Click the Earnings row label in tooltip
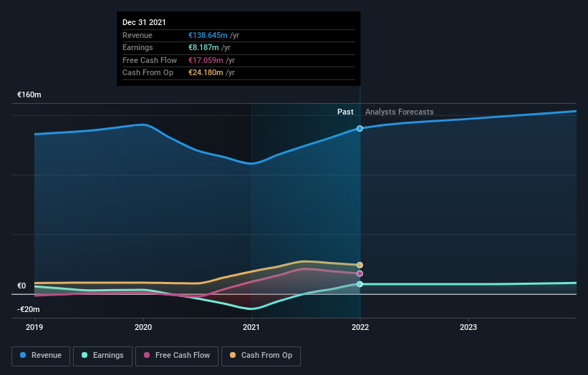Screen dimensions: 588x375 138,47
